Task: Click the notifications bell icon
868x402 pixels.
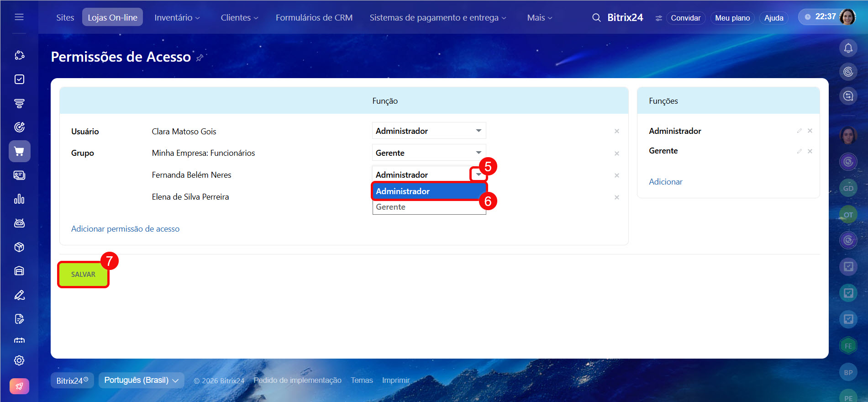Action: pos(848,48)
